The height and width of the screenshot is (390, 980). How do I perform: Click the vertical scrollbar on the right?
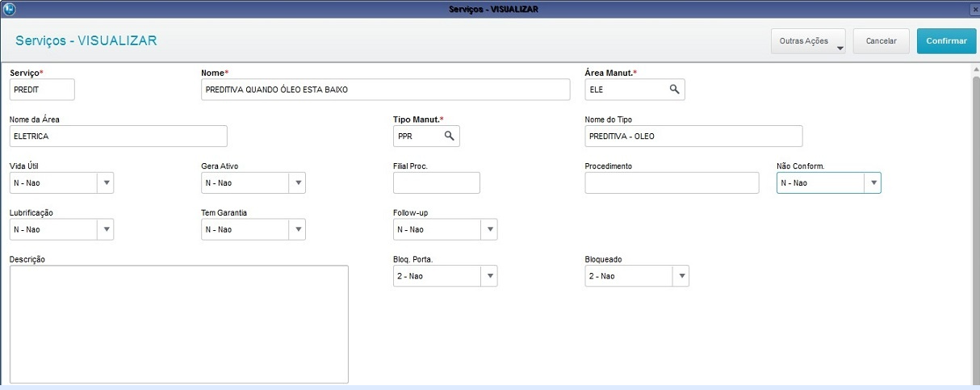(x=974, y=224)
